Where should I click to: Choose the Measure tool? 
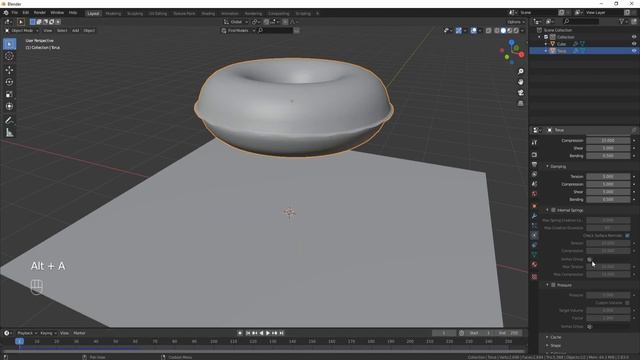pyautogui.click(x=9, y=132)
